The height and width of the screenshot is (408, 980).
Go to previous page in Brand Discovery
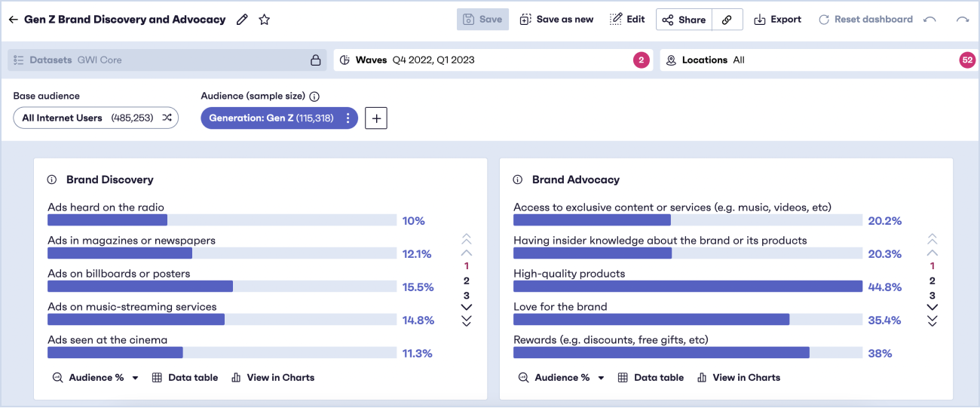(x=467, y=253)
